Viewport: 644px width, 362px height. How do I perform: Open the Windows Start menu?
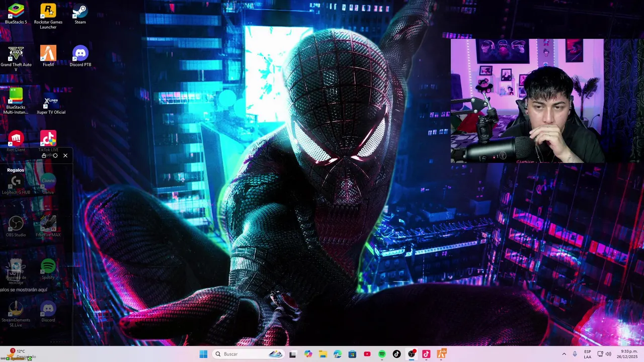203,354
